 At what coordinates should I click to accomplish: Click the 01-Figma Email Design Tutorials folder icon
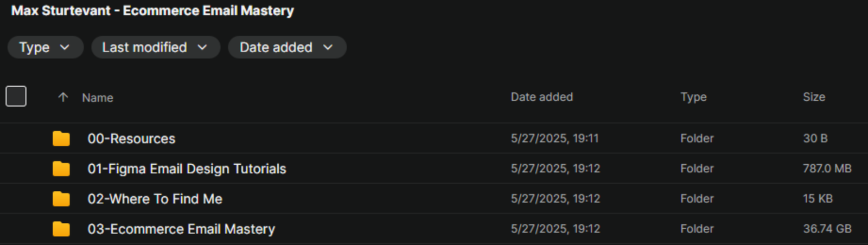click(61, 169)
